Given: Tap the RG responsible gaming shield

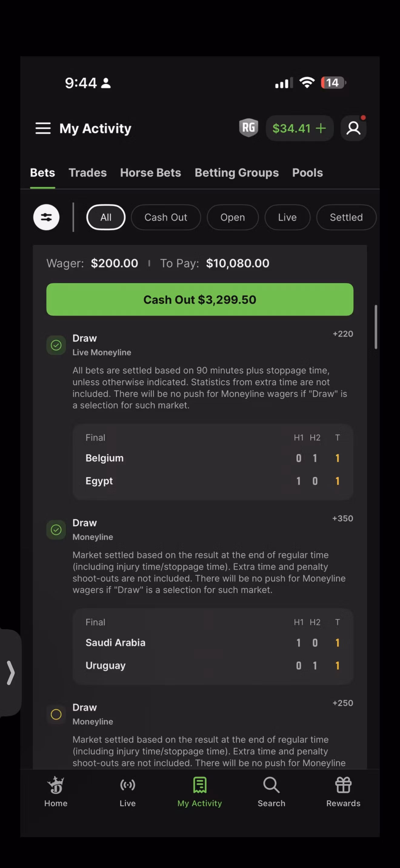Looking at the screenshot, I should pyautogui.click(x=248, y=128).
